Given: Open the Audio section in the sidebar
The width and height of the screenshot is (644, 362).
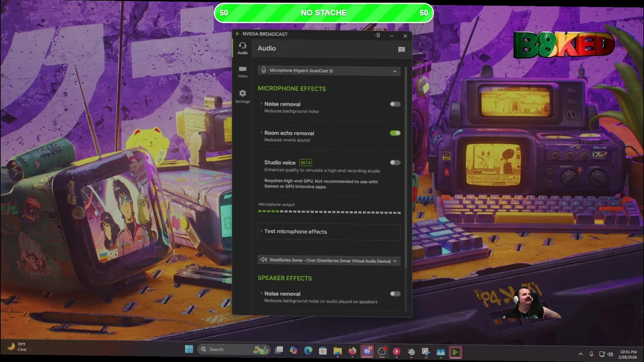Looking at the screenshot, I should coord(243,48).
